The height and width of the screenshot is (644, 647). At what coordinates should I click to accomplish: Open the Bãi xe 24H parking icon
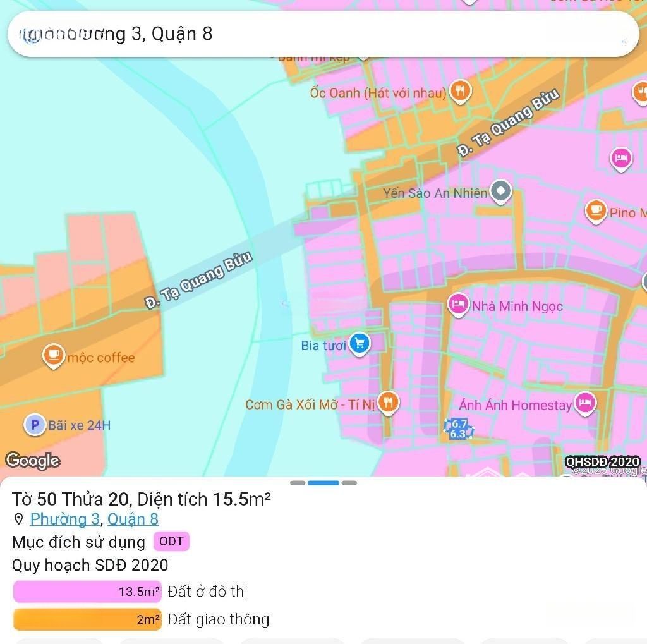click(34, 425)
